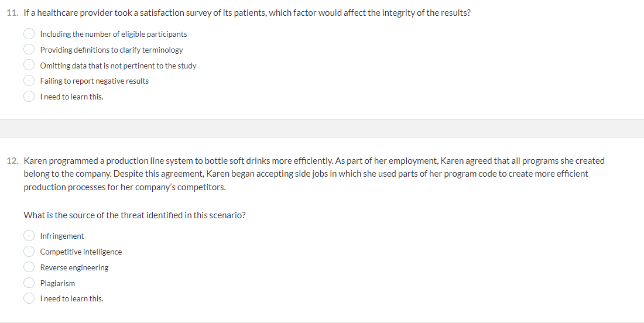
Task: Mark the Plagiarism radio option
Action: coord(29,283)
